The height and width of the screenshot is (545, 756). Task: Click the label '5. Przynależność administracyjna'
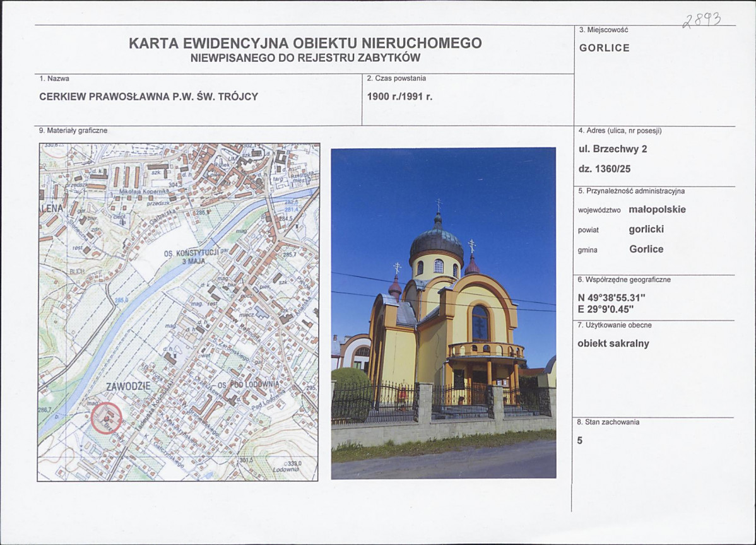[631, 191]
